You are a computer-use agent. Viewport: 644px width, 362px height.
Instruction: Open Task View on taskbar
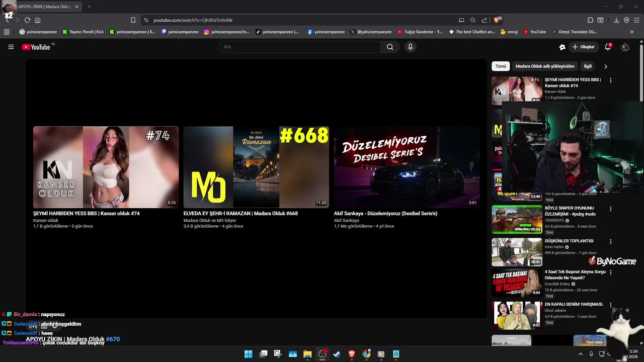pos(263,354)
